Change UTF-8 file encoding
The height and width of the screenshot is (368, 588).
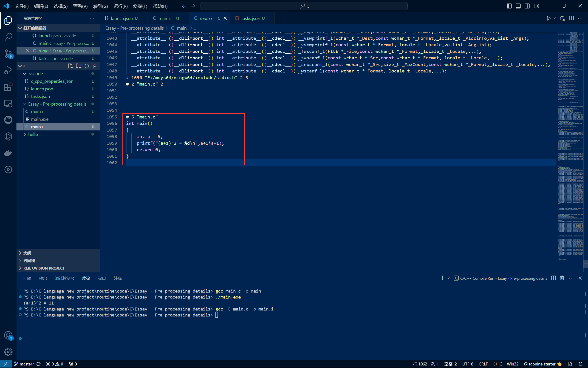point(468,364)
